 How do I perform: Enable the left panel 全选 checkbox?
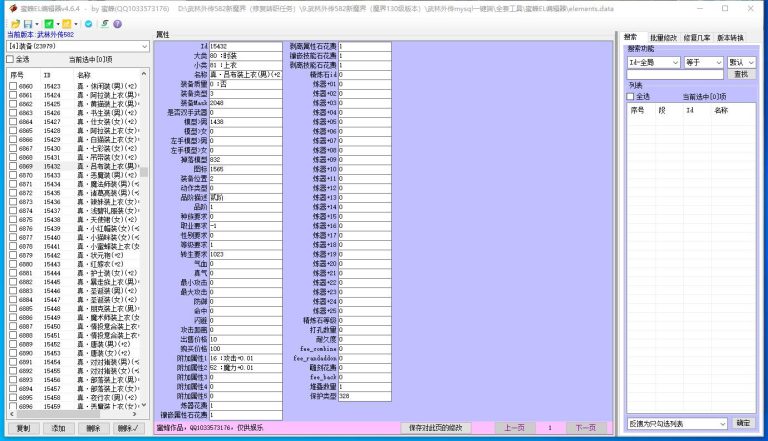(x=12, y=60)
